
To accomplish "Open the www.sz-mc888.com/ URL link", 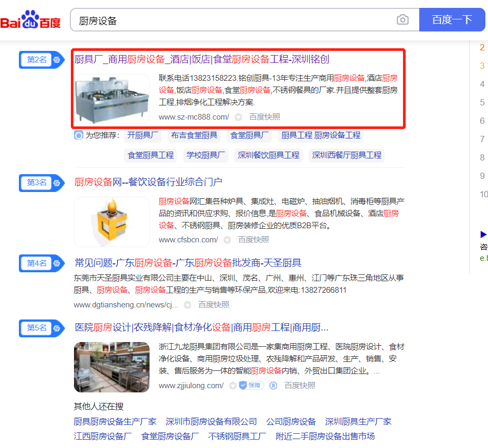I will 194,117.
